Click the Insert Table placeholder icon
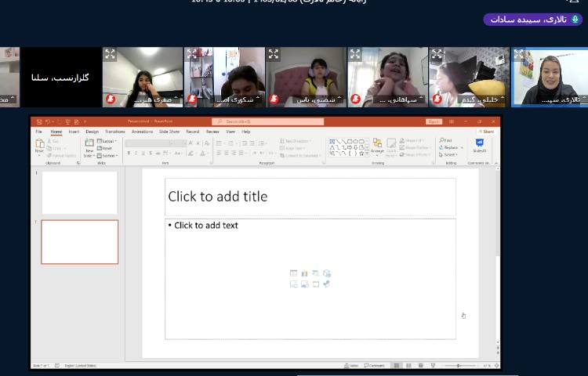The height and width of the screenshot is (376, 588). click(294, 273)
